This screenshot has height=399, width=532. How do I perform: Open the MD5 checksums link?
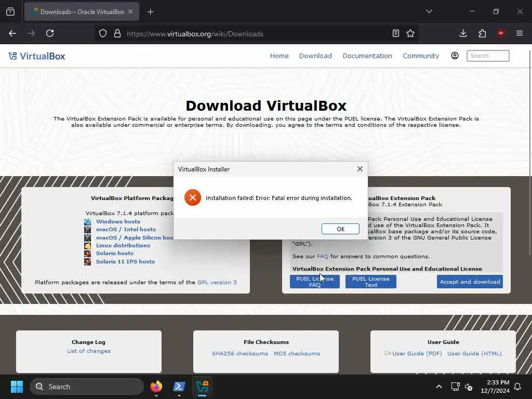[x=297, y=353]
